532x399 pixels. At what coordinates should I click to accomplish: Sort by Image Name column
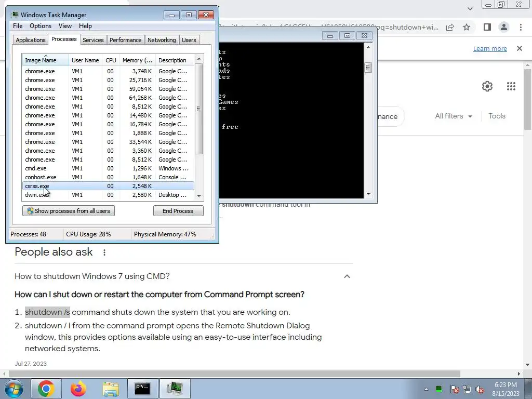[46, 60]
